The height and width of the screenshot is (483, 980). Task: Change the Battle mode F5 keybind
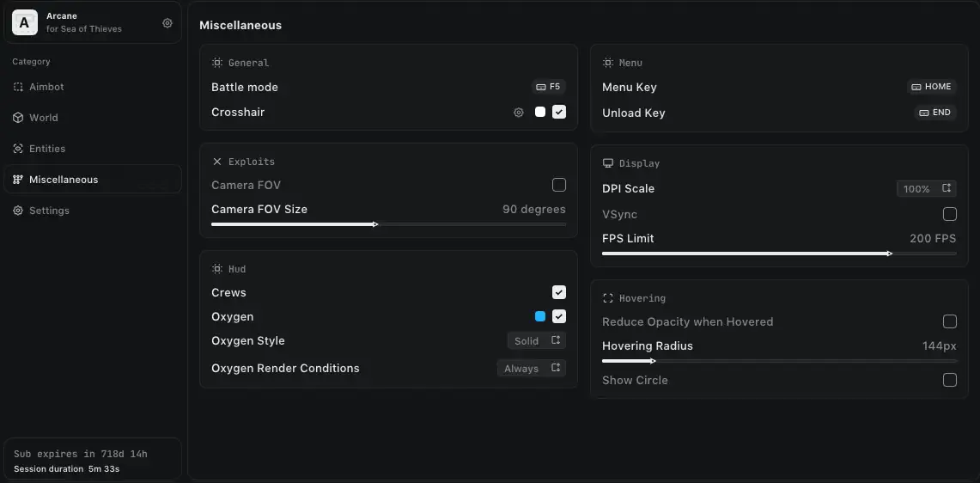click(549, 87)
